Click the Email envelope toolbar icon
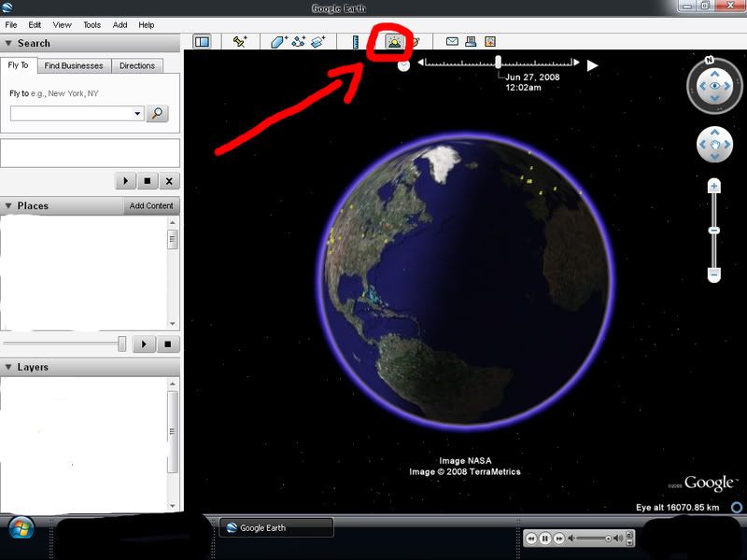The height and width of the screenshot is (560, 747). tap(452, 41)
